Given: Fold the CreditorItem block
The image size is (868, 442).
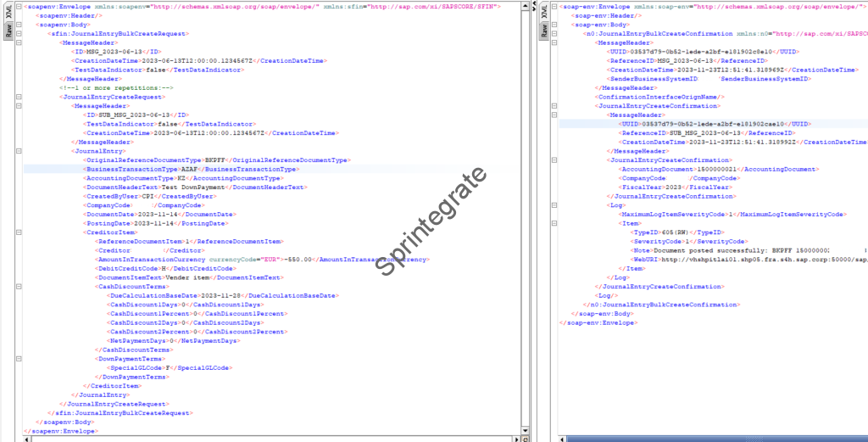Looking at the screenshot, I should pos(19,232).
